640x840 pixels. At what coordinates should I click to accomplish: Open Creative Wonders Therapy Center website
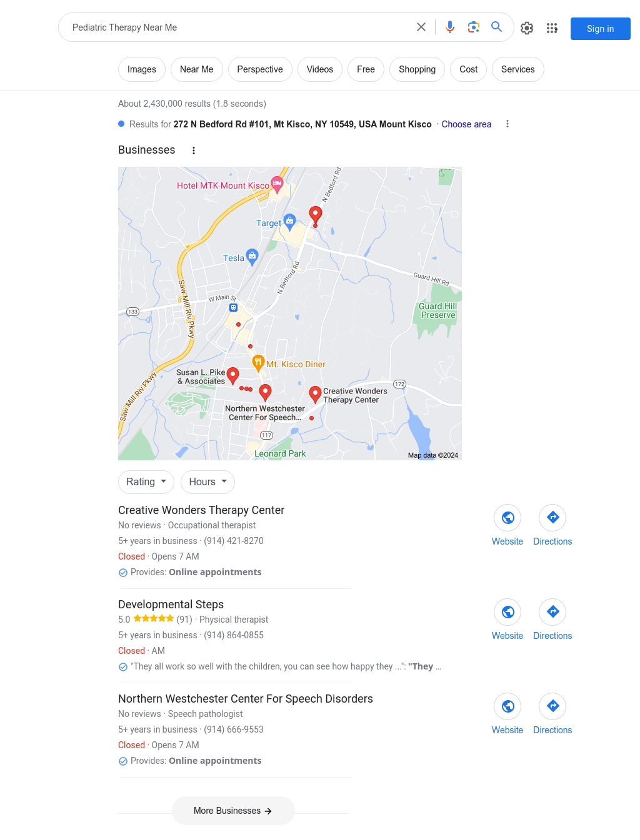tap(507, 525)
